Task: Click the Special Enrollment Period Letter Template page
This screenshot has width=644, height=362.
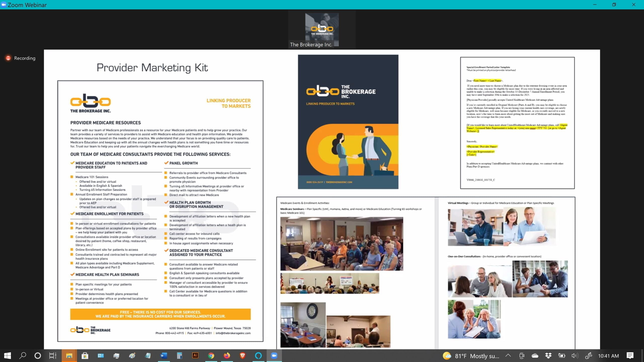Action: click(517, 123)
